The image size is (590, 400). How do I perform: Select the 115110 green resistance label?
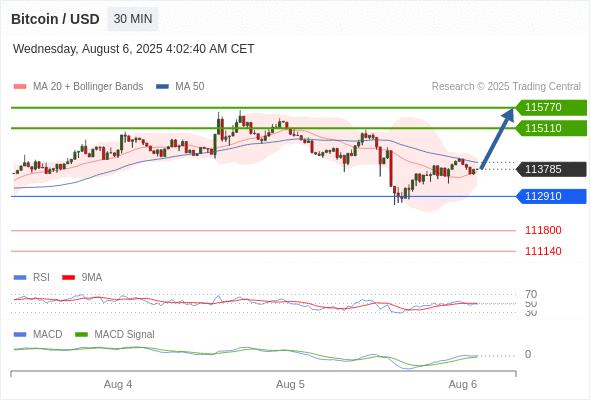(x=551, y=128)
